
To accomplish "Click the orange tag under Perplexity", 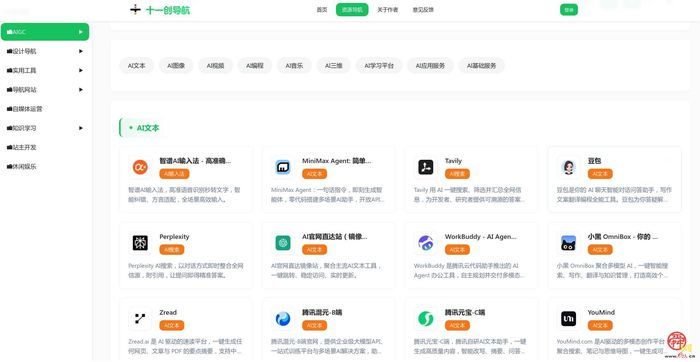I will [171, 250].
